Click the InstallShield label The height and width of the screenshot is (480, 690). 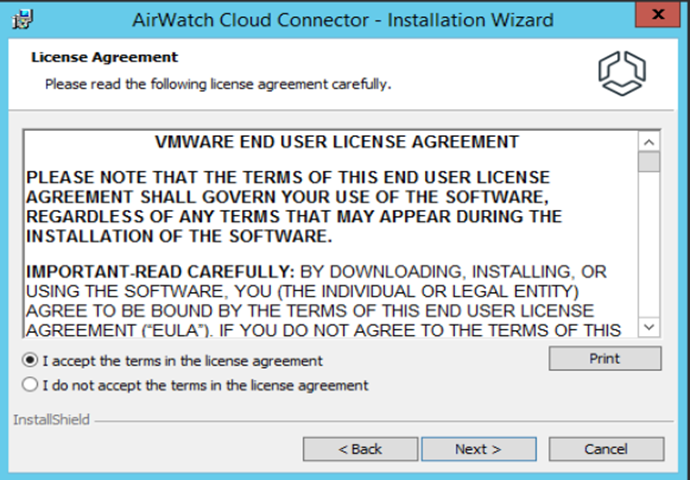point(51,420)
